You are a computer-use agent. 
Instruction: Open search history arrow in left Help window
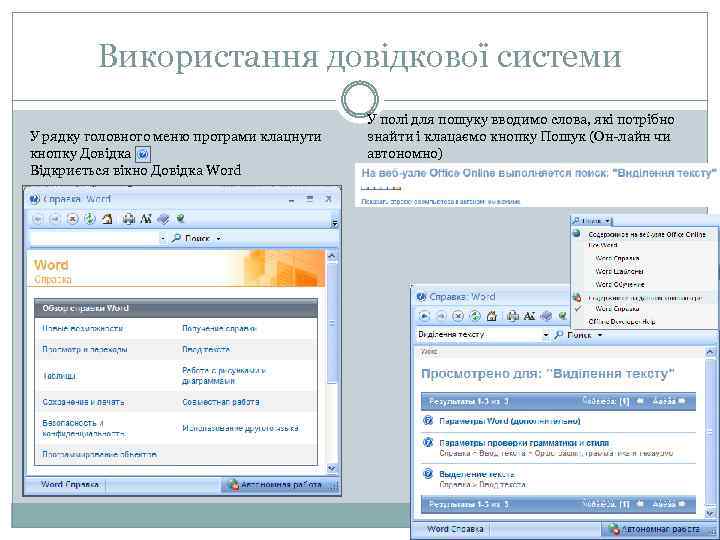coord(163,239)
